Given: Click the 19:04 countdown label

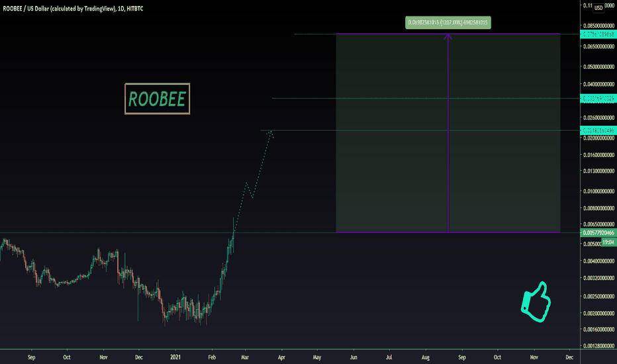Looking at the screenshot, I should click(608, 242).
